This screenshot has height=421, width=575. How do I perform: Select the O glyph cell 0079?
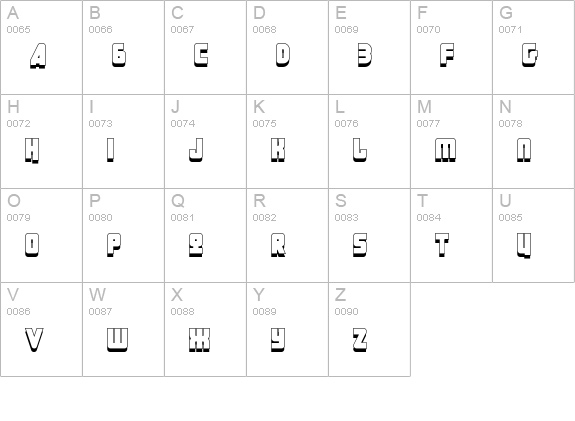(41, 235)
